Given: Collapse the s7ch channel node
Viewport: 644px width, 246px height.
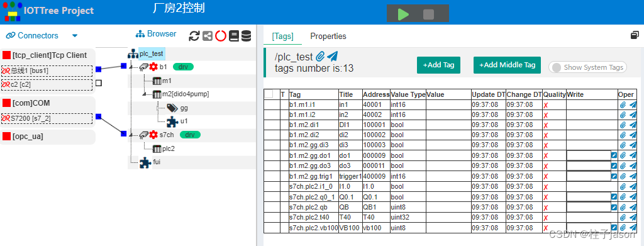Looking at the screenshot, I should click(131, 134).
